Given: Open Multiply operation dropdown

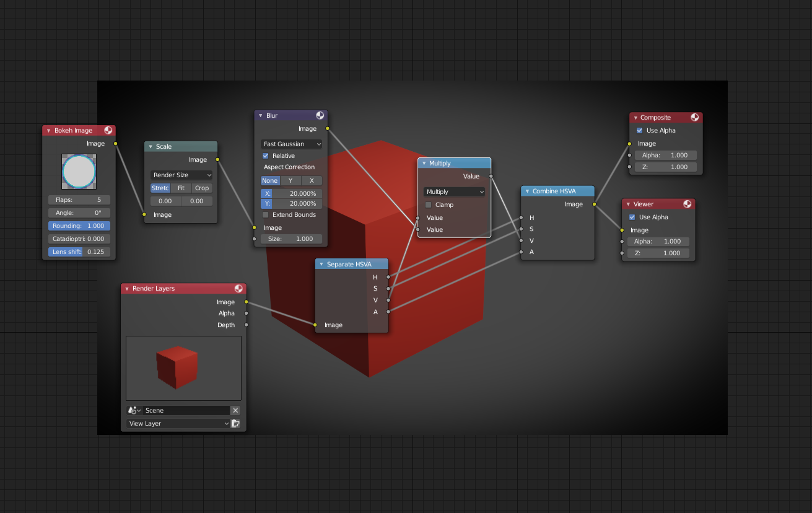Looking at the screenshot, I should tap(455, 191).
